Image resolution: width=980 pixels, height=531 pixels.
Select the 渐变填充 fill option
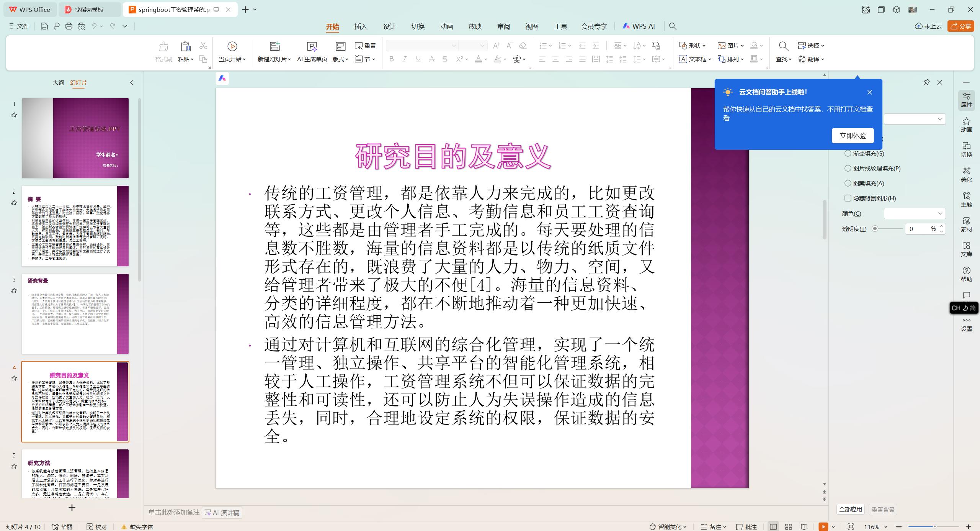848,153
